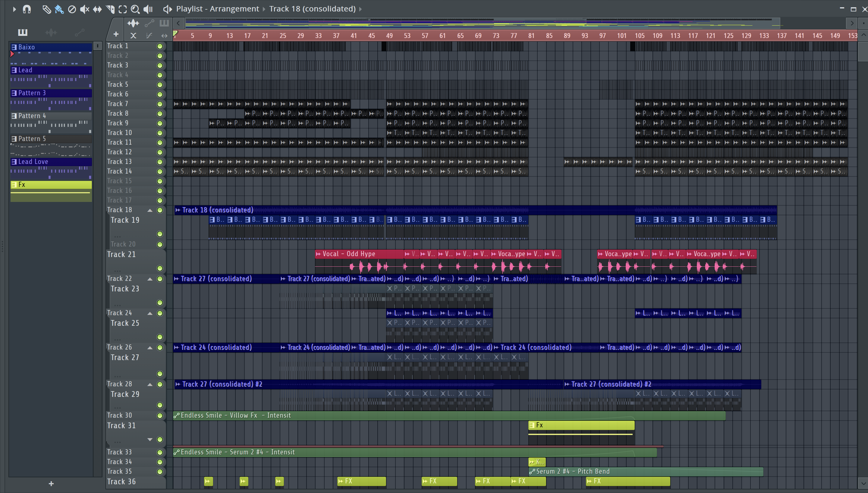
Task: Show audio clips in the picker panel
Action: tap(51, 32)
